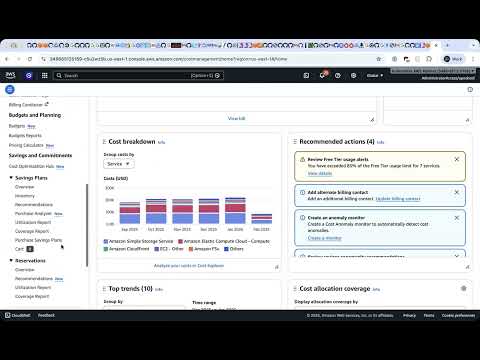Open Reservations Recommendations
Image resolution: width=480 pixels, height=360 pixels.
tap(34, 278)
